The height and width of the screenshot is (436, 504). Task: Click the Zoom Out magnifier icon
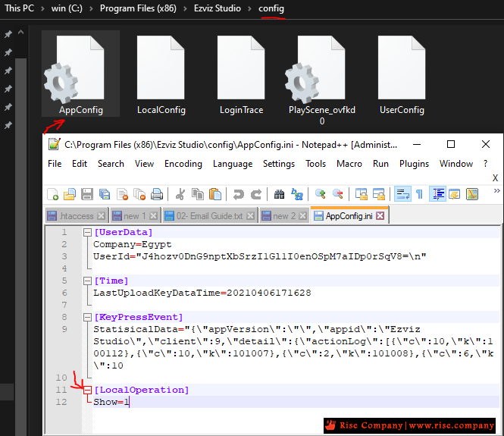[337, 194]
